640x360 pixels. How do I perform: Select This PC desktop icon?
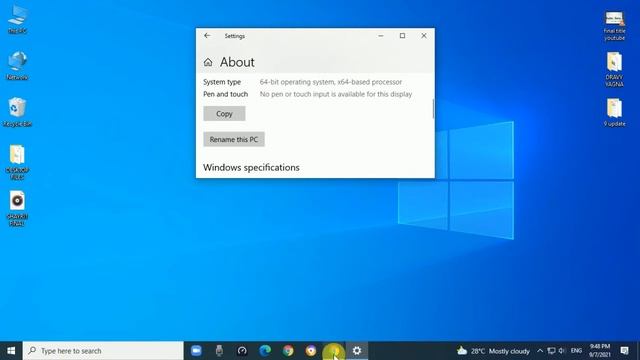coord(18,19)
